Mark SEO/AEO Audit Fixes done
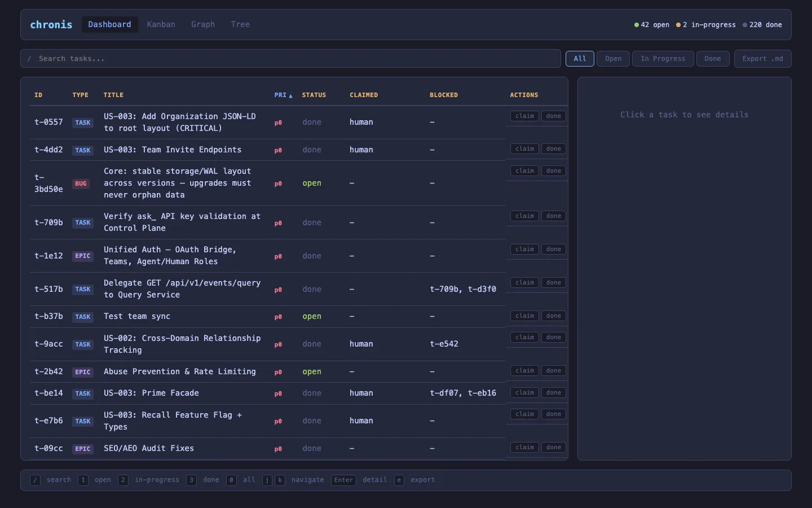The image size is (812, 508). click(554, 448)
